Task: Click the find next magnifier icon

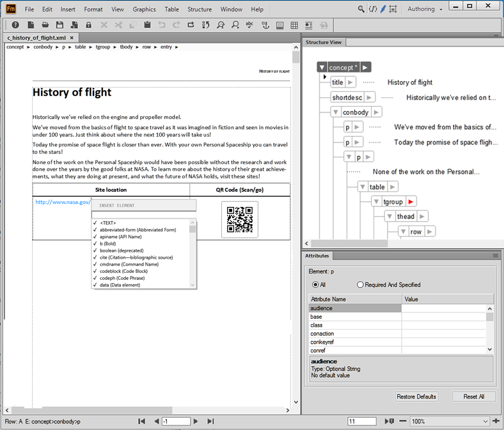Action: 235,25
